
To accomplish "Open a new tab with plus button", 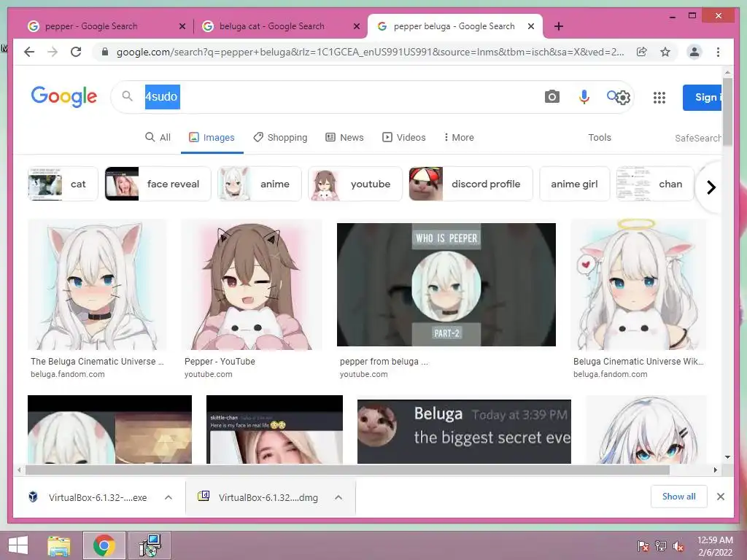I will [559, 26].
